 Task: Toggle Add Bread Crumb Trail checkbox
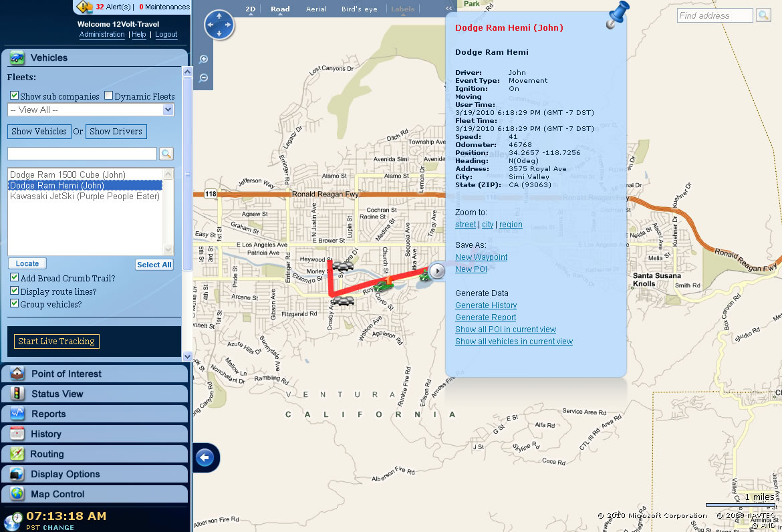click(x=15, y=277)
